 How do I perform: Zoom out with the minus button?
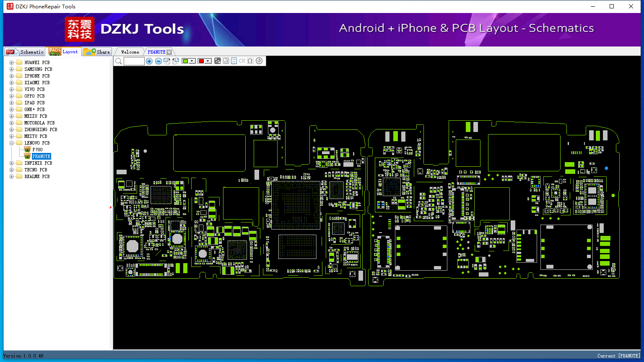(x=158, y=61)
